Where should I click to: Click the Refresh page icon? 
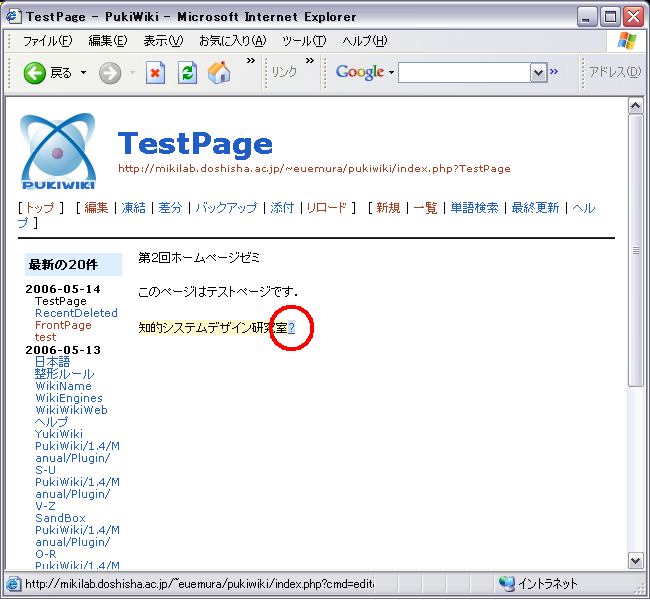pos(187,73)
